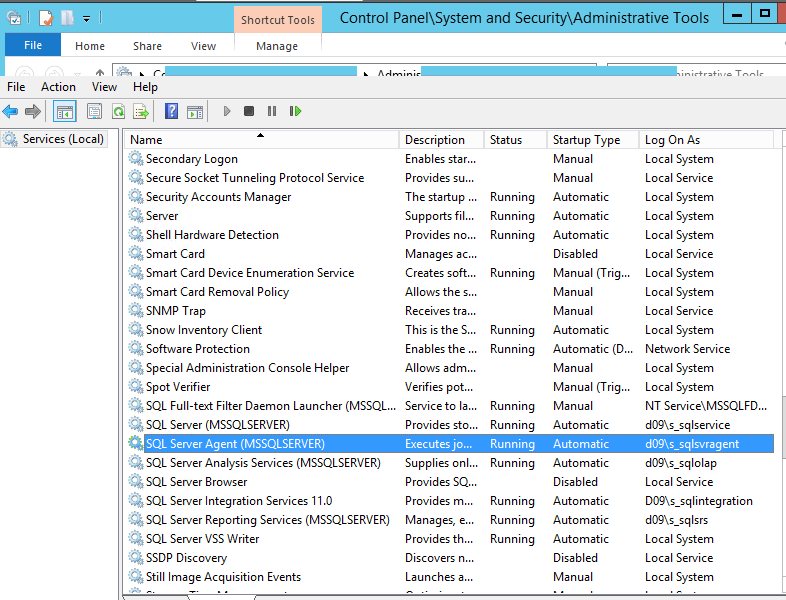Toggle the Show/Hide Action Pane icon
Screen dimensions: 786x600
[x=195, y=111]
